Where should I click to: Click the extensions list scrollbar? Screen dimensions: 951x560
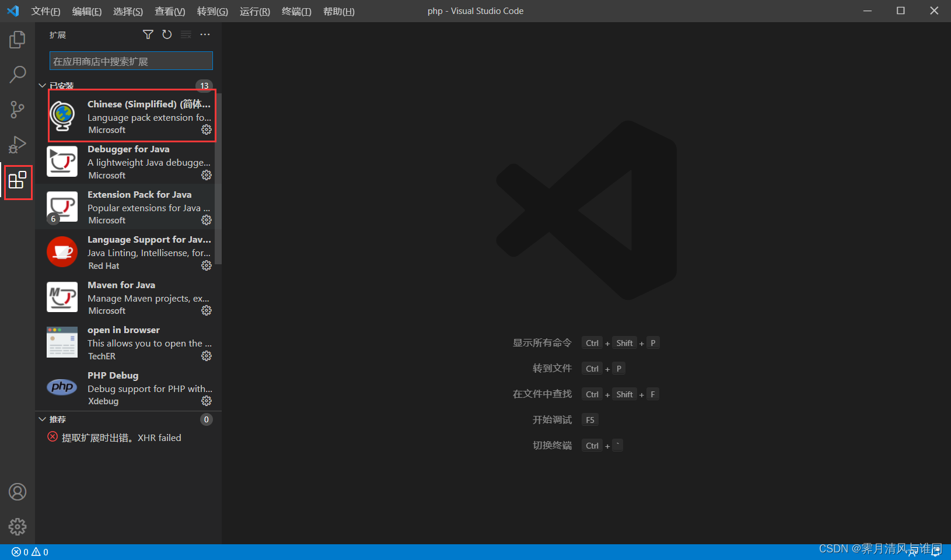[218, 178]
